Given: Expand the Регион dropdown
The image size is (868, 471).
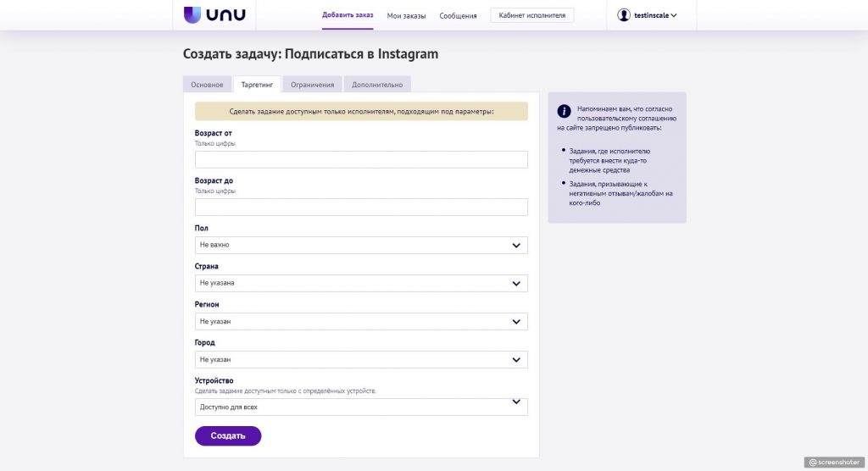Looking at the screenshot, I should point(361,322).
